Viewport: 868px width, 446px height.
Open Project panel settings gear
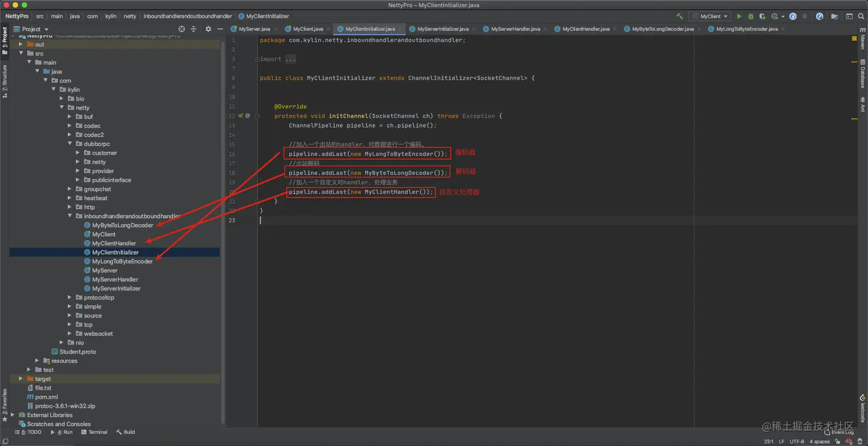[x=208, y=29]
